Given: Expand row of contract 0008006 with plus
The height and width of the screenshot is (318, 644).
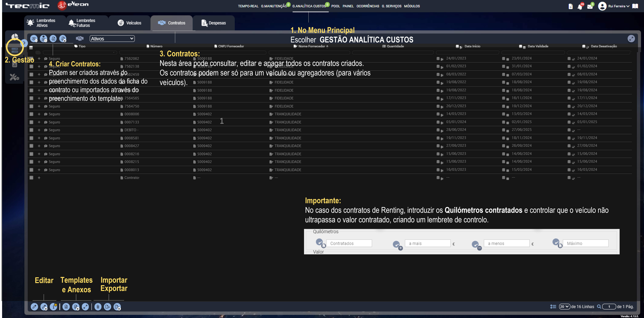Looking at the screenshot, I should [x=39, y=114].
